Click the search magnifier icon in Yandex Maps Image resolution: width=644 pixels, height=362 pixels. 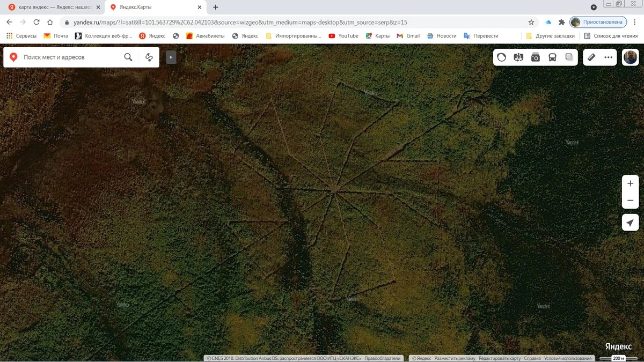128,57
